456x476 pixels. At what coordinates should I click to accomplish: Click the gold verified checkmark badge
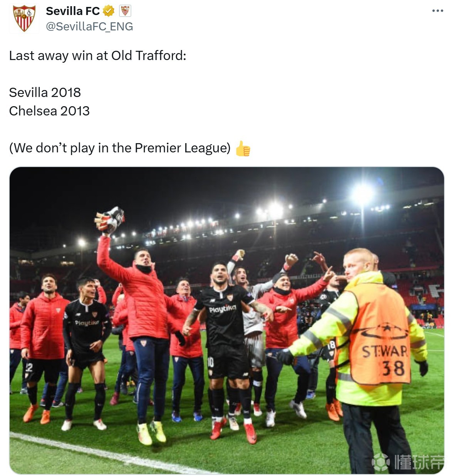click(x=109, y=11)
